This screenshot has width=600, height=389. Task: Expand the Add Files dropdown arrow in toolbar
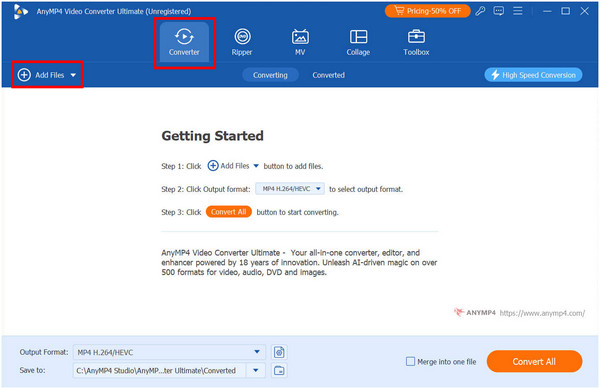point(73,75)
